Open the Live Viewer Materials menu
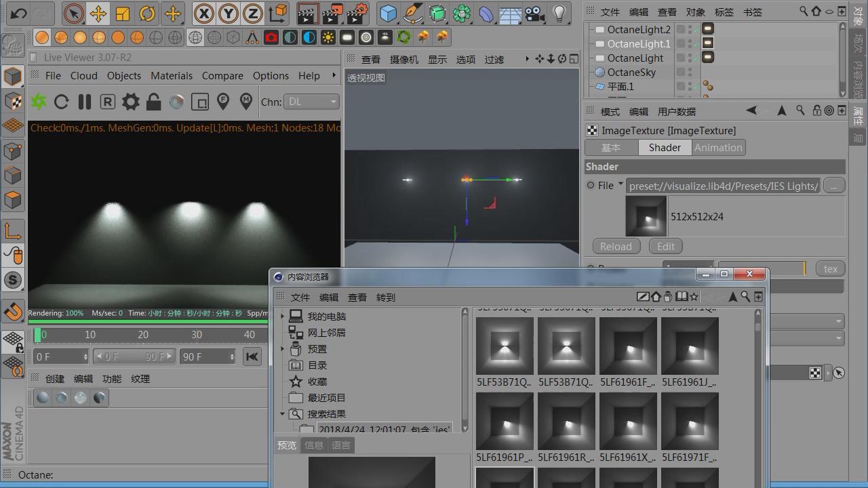 point(172,76)
